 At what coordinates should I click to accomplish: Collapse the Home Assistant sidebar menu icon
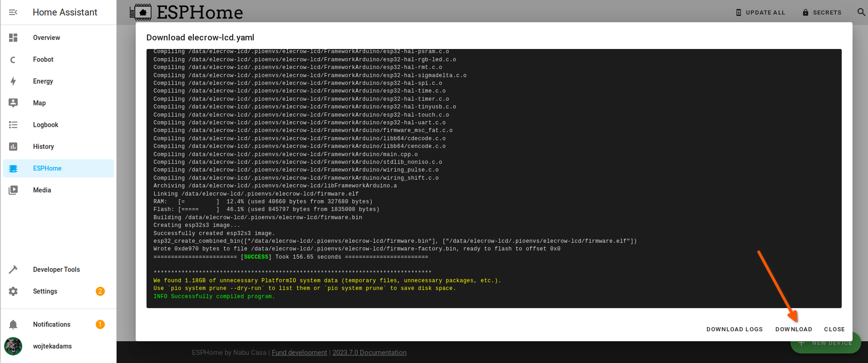(13, 12)
